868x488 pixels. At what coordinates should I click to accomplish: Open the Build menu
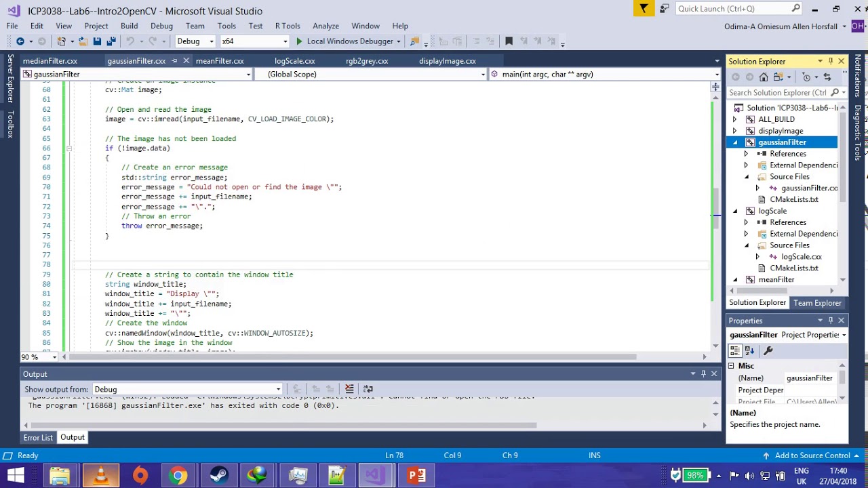click(x=130, y=26)
